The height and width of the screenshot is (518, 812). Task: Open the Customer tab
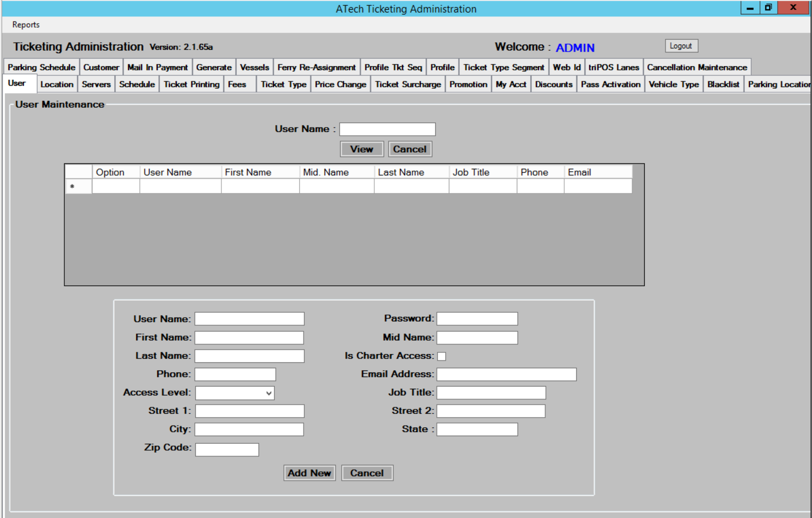[101, 67]
